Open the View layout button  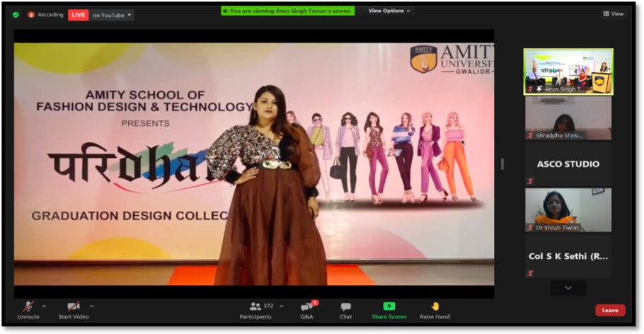pos(613,13)
